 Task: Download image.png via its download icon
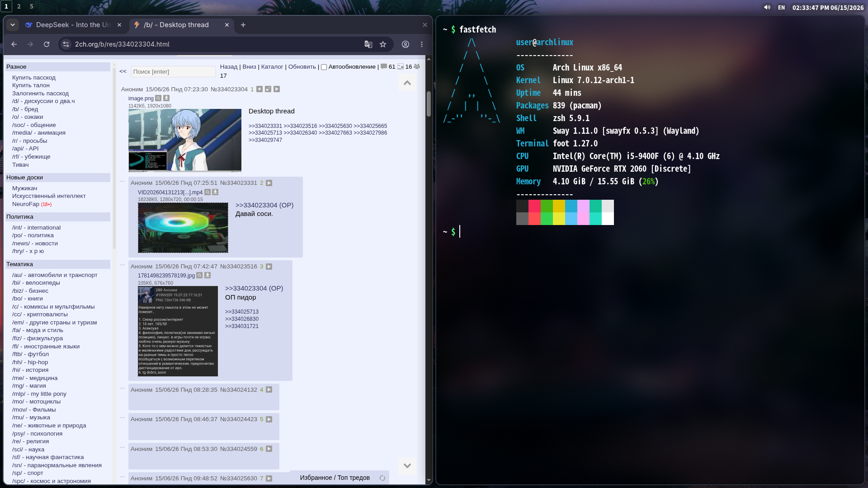pos(166,98)
